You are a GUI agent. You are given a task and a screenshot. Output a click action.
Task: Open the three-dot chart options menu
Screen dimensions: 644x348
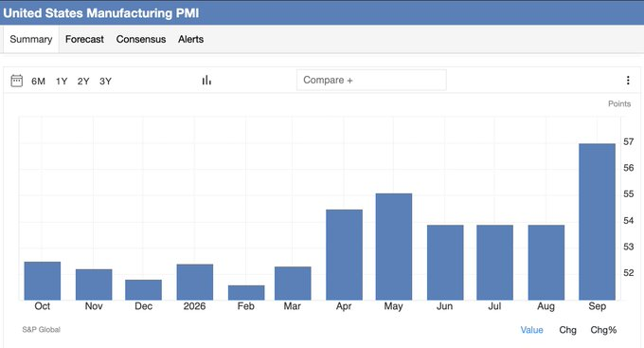point(628,81)
